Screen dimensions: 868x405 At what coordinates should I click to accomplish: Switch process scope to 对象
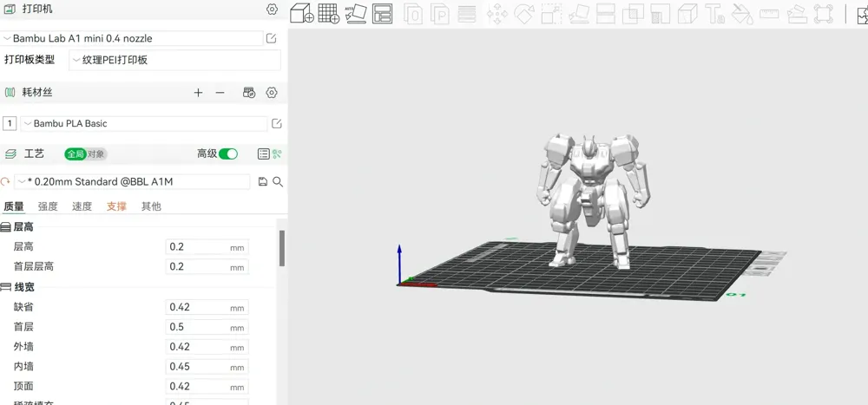(95, 154)
